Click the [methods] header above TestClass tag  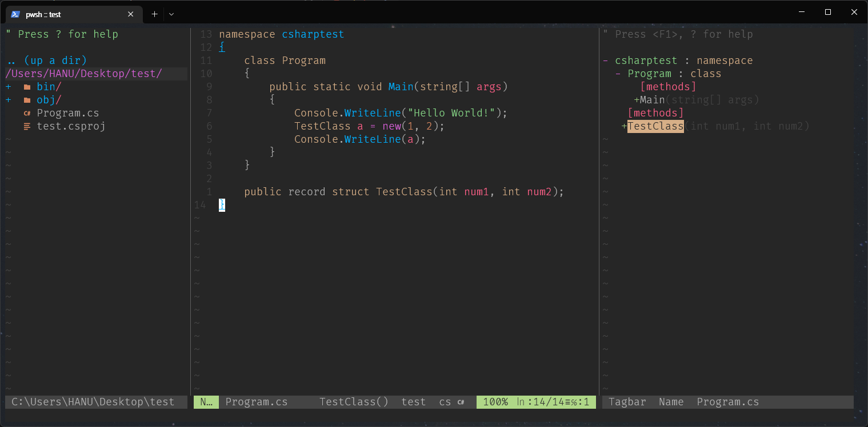655,113
